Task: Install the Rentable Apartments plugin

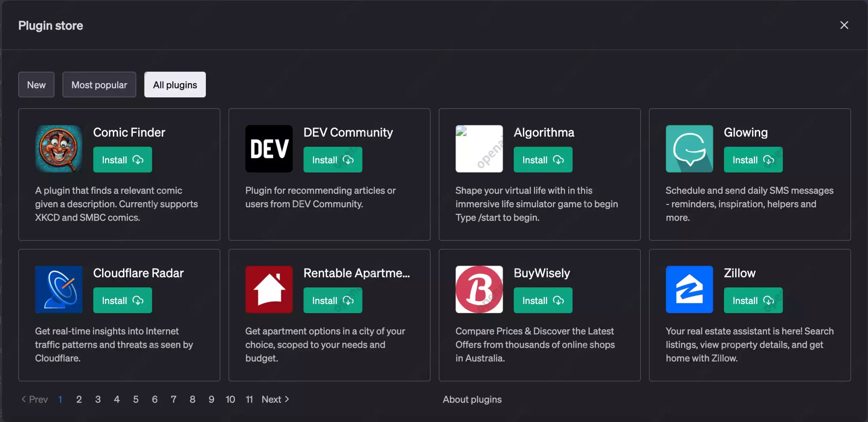Action: click(x=333, y=300)
